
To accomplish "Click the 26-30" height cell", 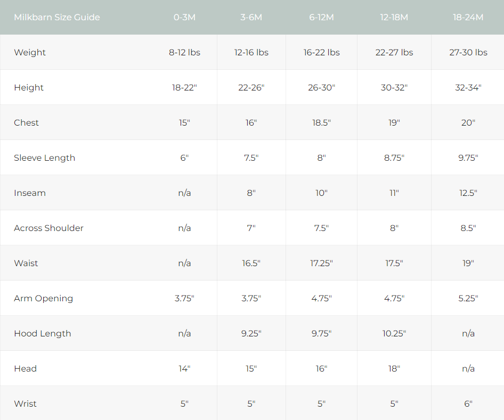I will click(x=321, y=87).
